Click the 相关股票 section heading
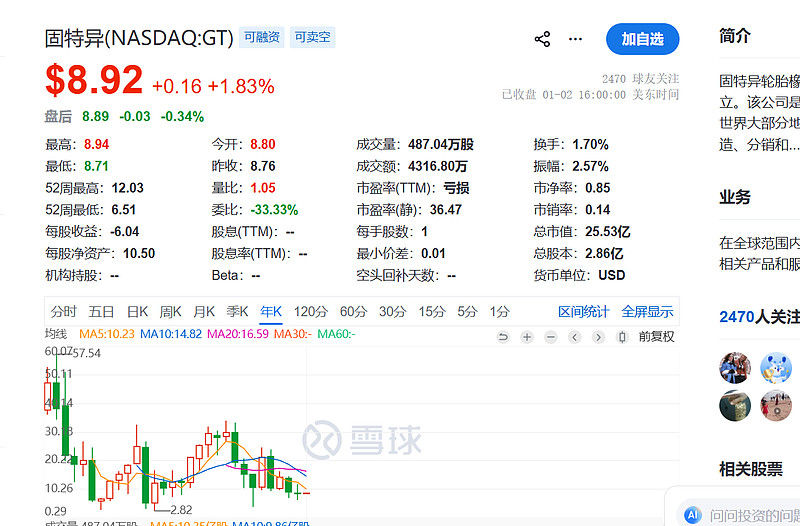800x526 pixels. [751, 469]
